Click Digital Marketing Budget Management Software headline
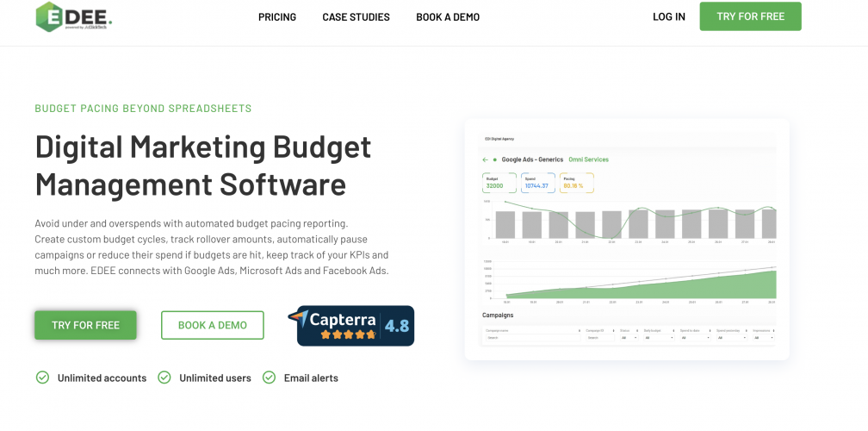 [x=203, y=166]
